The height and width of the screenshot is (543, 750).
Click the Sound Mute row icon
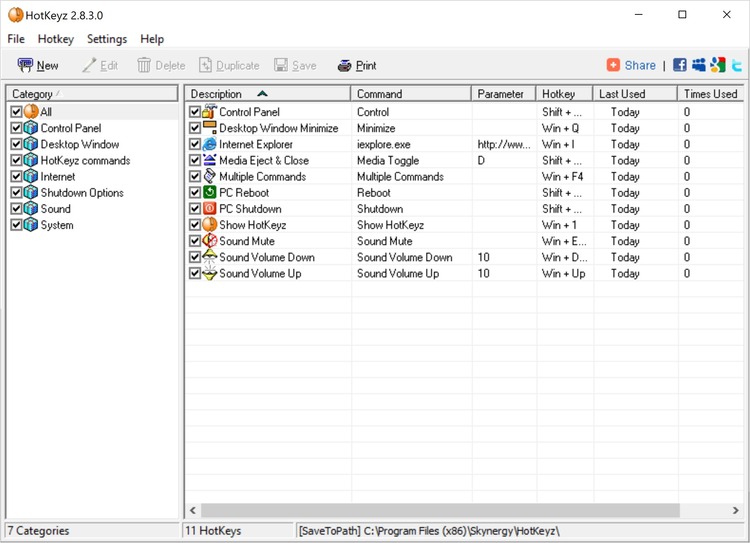(210, 241)
